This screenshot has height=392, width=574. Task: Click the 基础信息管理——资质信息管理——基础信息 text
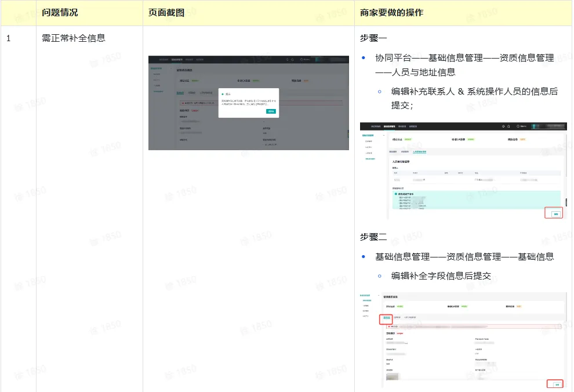tap(464, 256)
